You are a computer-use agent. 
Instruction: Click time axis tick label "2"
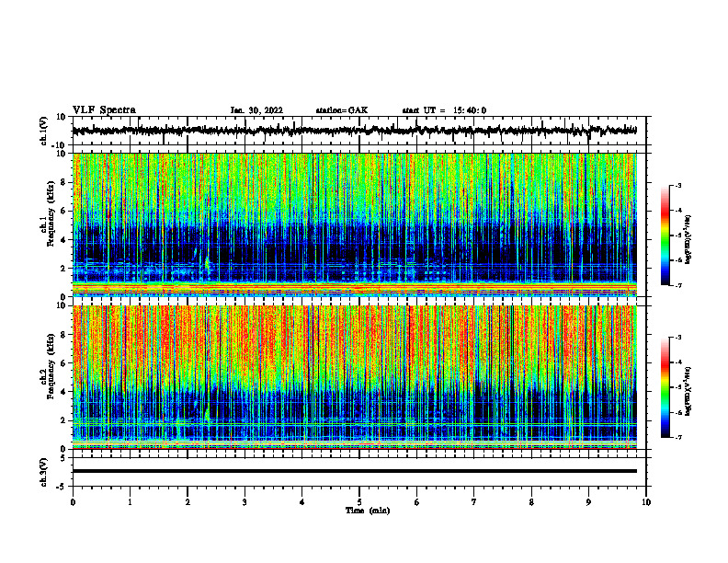[x=188, y=502]
